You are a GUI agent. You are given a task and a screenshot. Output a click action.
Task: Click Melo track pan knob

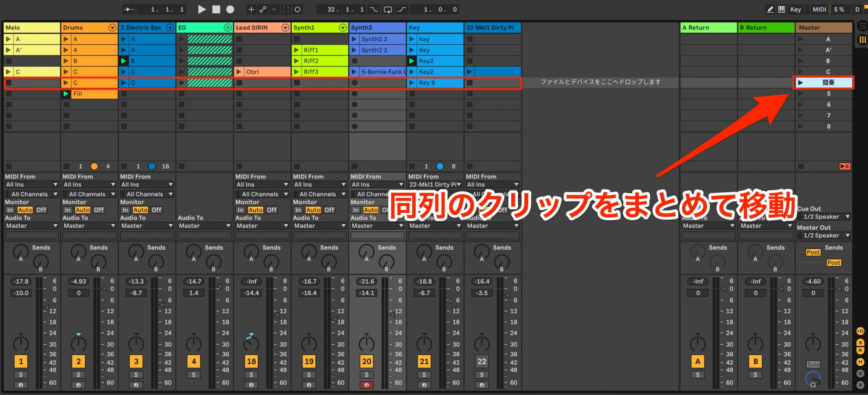click(21, 344)
